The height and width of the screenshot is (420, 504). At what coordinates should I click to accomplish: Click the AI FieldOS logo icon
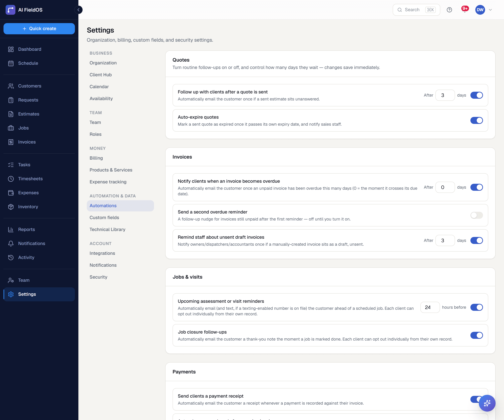coord(10,10)
